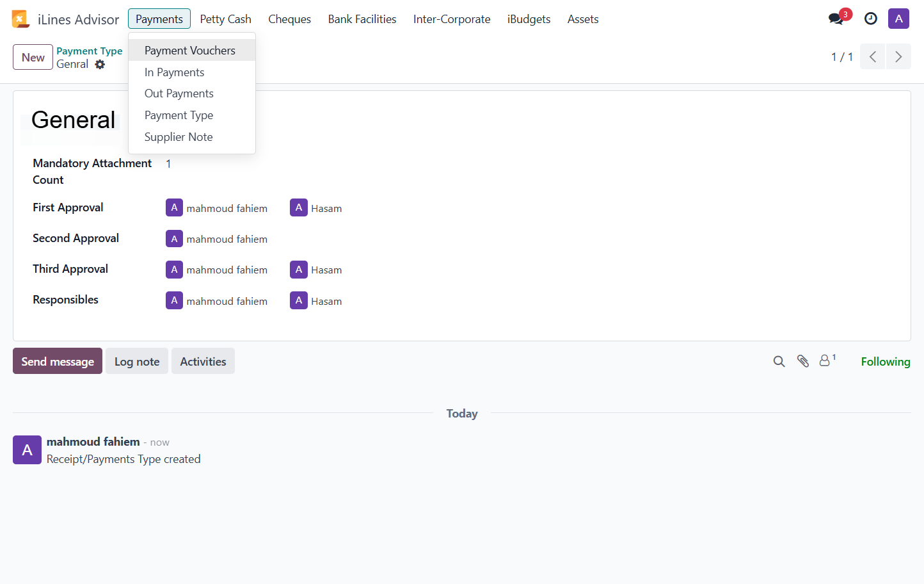Click mahmoud fahiem tag in Responsibles row
Viewport: 924px width, 584px height.
[x=217, y=300]
